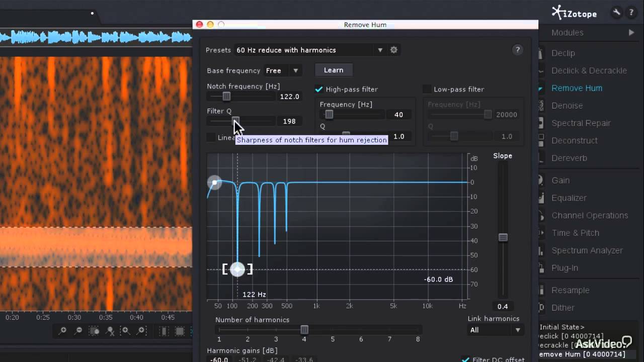
Task: Open Remove Hum dialog help button
Action: pyautogui.click(x=517, y=50)
